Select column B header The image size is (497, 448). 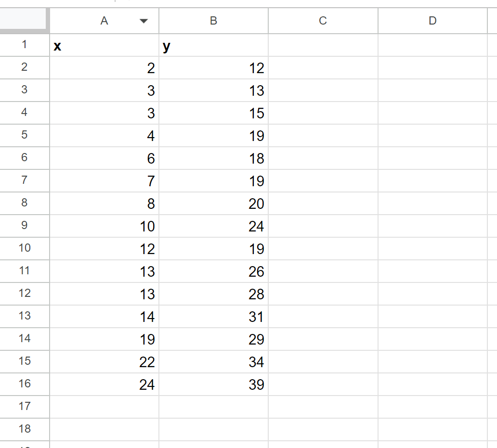pos(214,21)
